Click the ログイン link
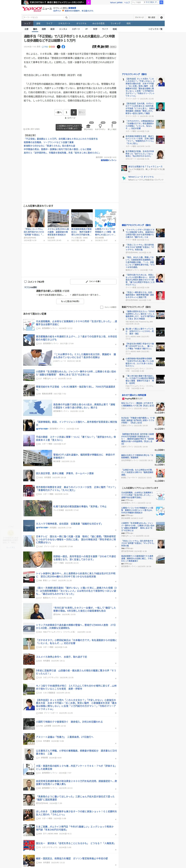 [x=57, y=11]
